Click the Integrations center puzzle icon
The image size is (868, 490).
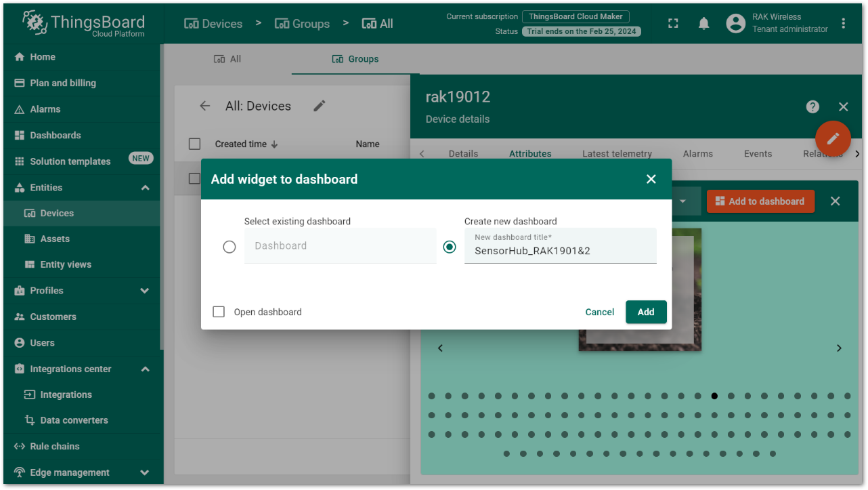click(20, 369)
